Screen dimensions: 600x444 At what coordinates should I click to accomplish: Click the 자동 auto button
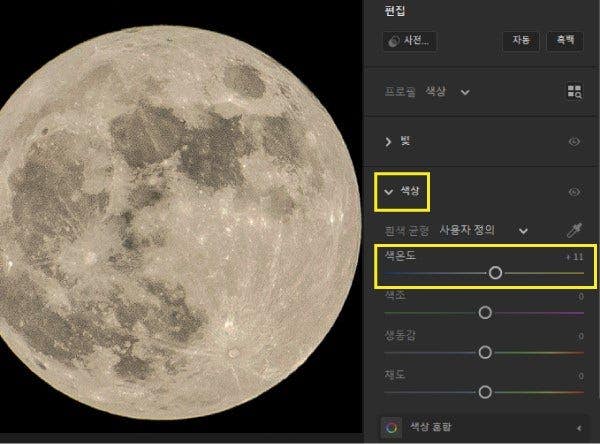coord(521,40)
